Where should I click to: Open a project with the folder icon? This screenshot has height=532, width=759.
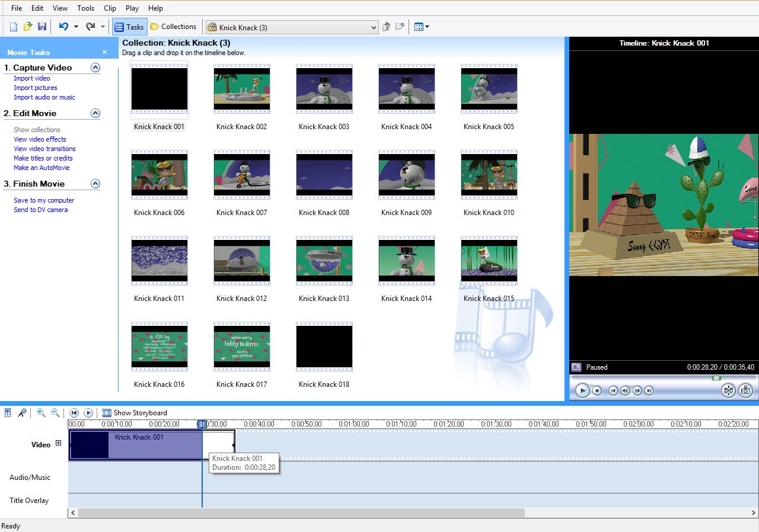coord(28,27)
